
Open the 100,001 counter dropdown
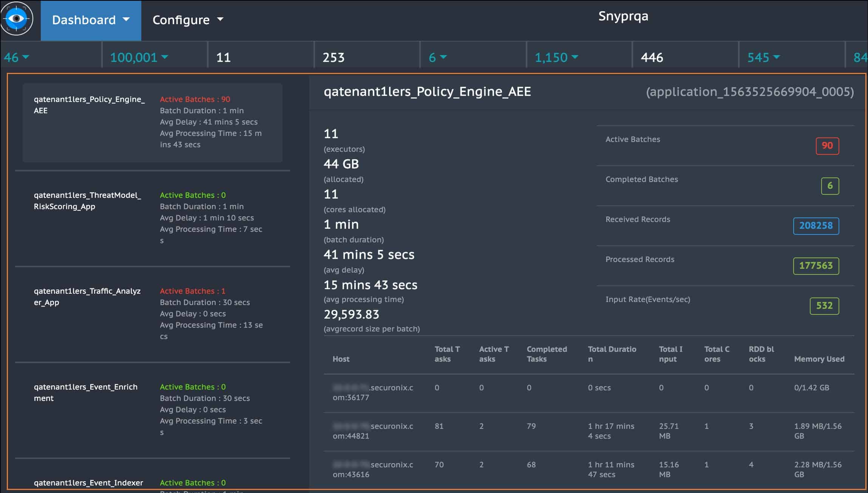click(x=139, y=57)
